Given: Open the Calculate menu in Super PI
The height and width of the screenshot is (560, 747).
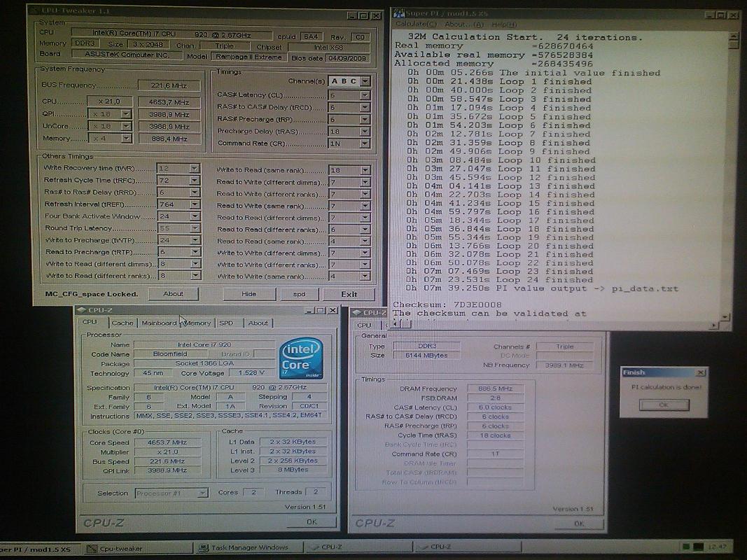Looking at the screenshot, I should tap(416, 24).
